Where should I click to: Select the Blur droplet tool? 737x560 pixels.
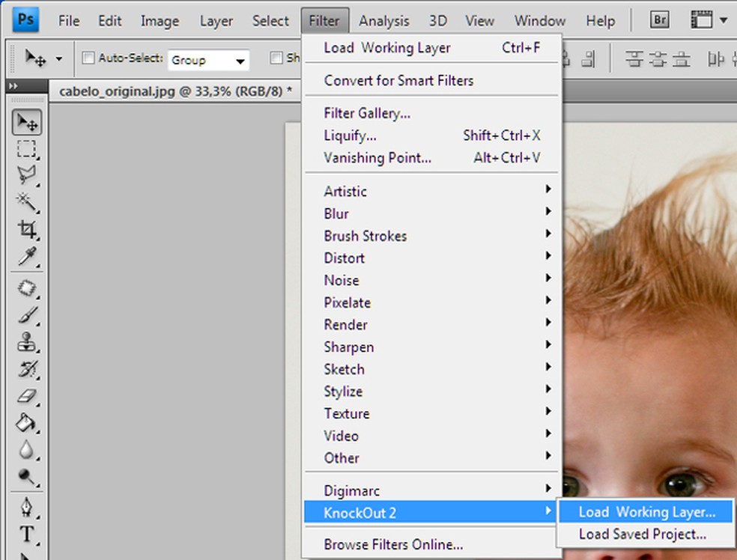pyautogui.click(x=27, y=450)
